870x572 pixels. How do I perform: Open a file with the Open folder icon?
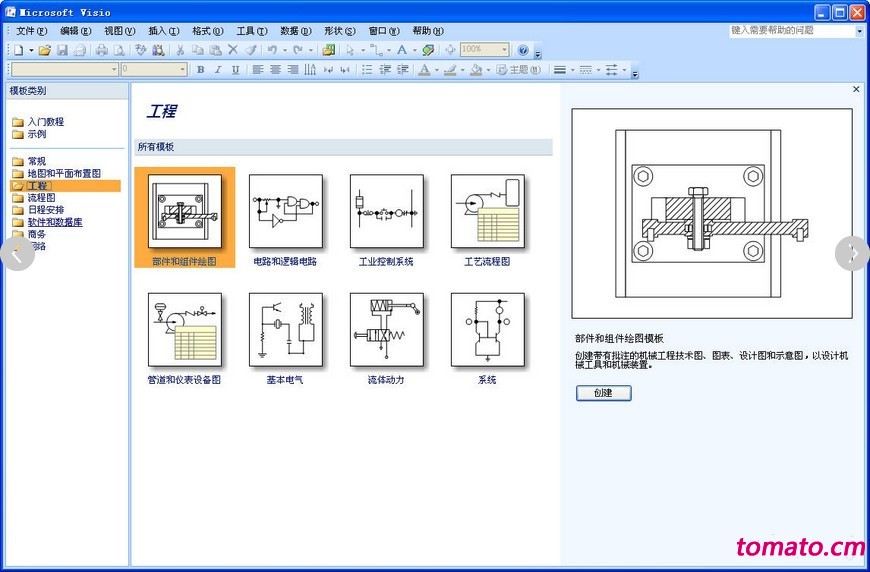pyautogui.click(x=45, y=50)
